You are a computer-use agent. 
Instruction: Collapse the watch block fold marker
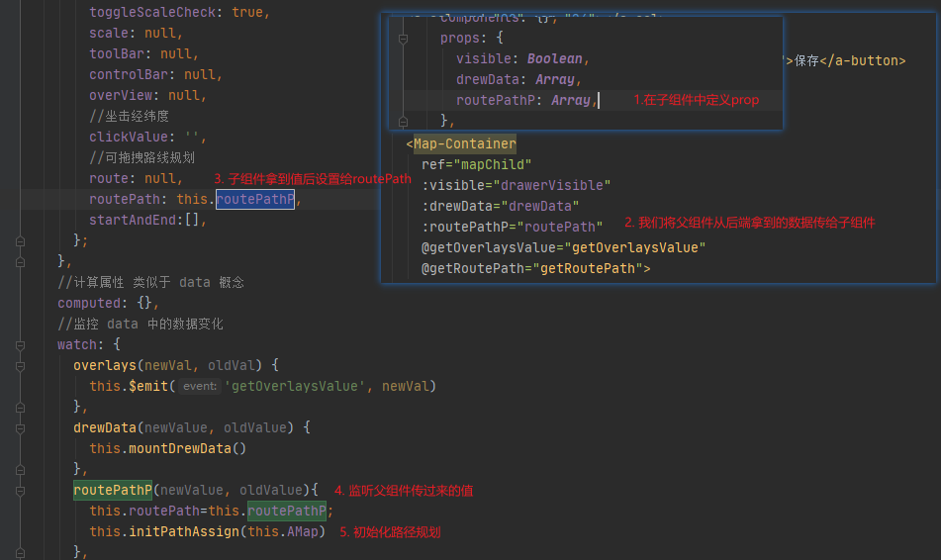coord(19,345)
